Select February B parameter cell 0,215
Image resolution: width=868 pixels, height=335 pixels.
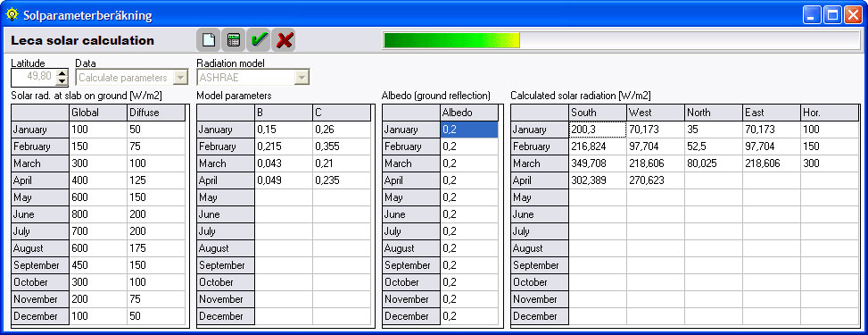284,147
